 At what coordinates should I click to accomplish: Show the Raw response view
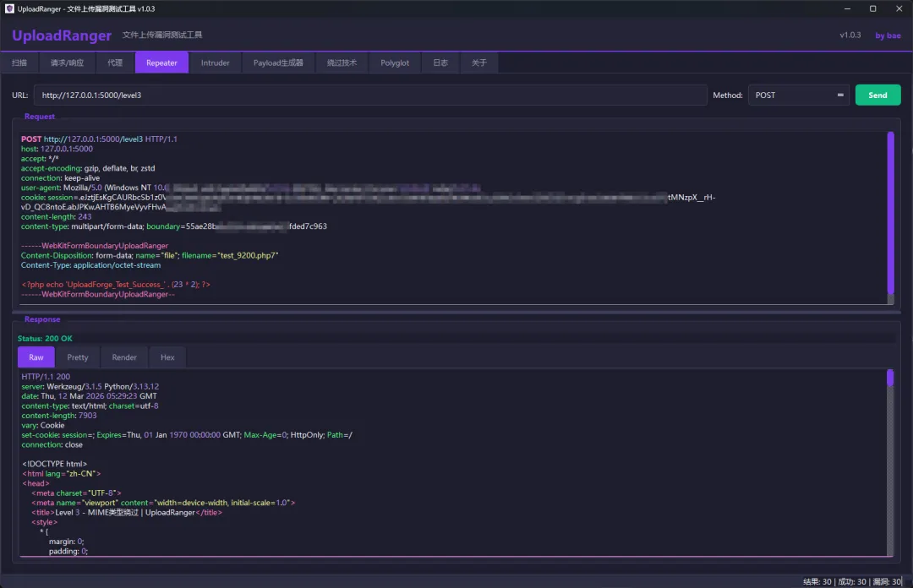(36, 357)
